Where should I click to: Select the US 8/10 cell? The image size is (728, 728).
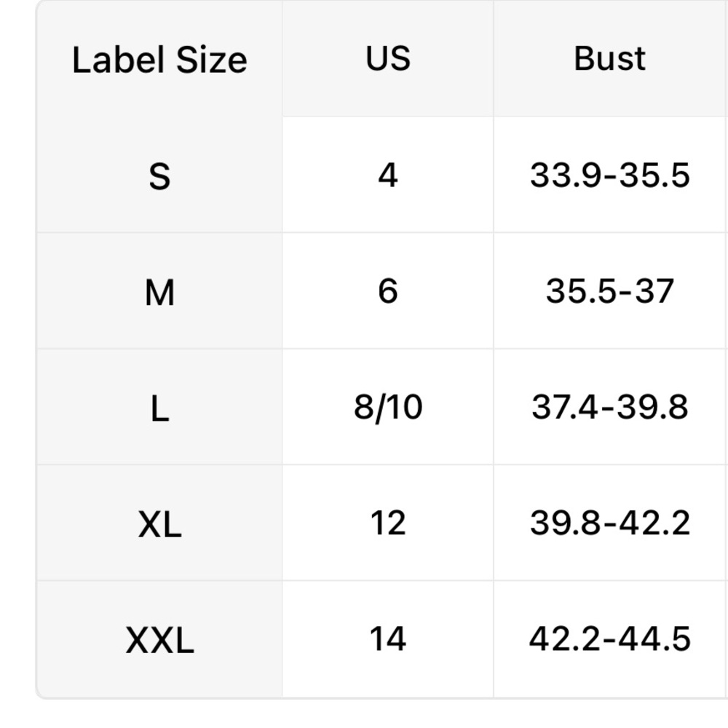point(388,407)
